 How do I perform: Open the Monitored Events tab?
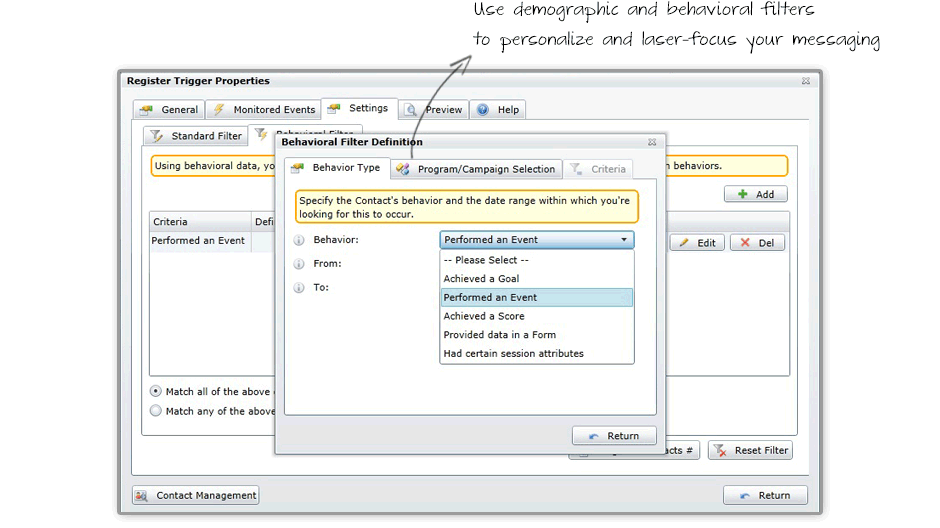(265, 110)
